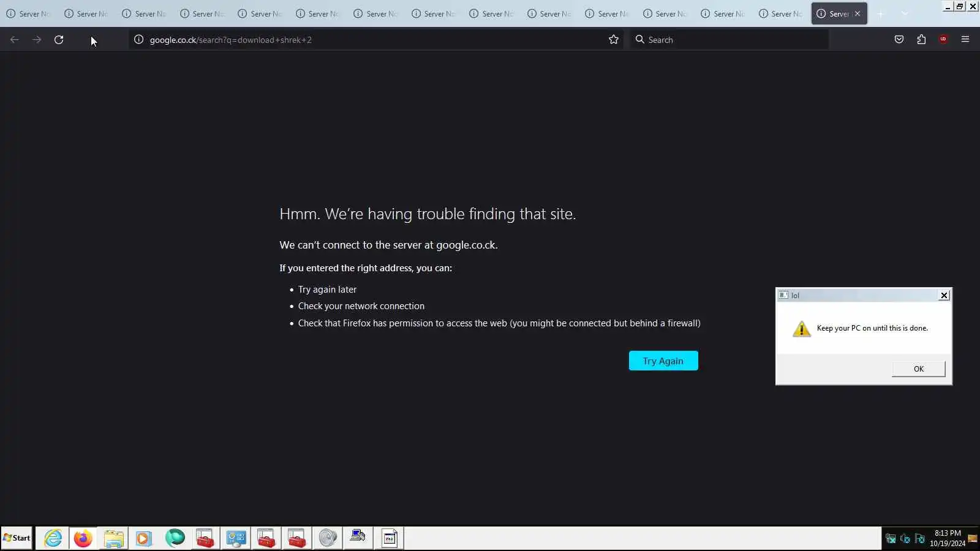Click the lol dialog title bar icon

pyautogui.click(x=783, y=295)
